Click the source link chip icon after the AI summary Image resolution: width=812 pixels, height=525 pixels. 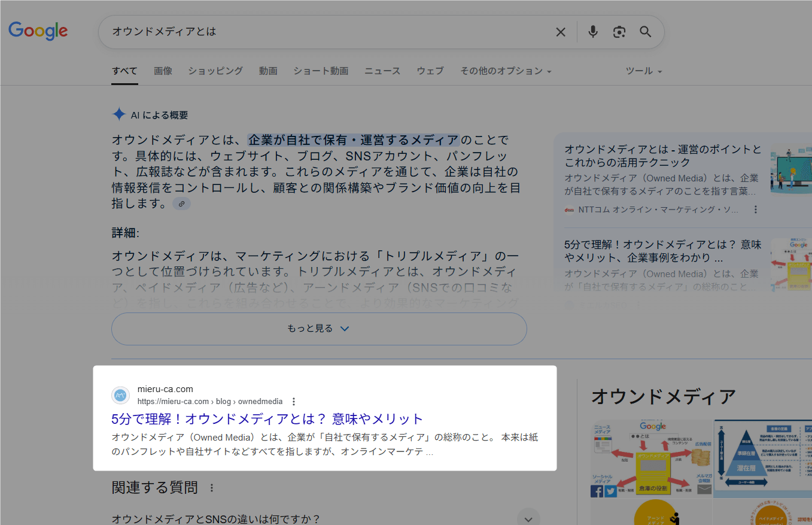click(x=181, y=204)
